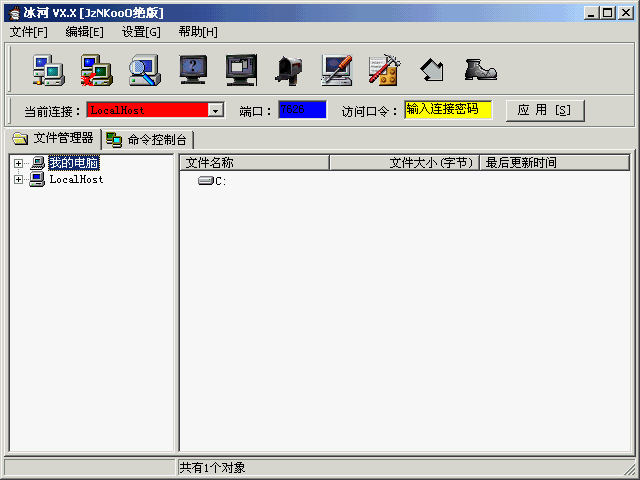Click the mailbox icon in toolbar
The image size is (640, 480).
click(x=289, y=69)
